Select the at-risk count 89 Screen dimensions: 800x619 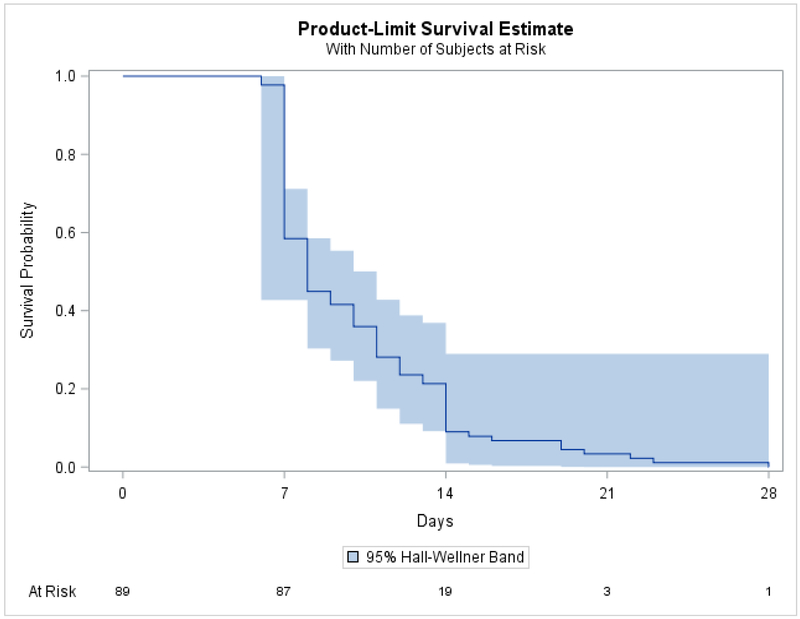pos(123,592)
